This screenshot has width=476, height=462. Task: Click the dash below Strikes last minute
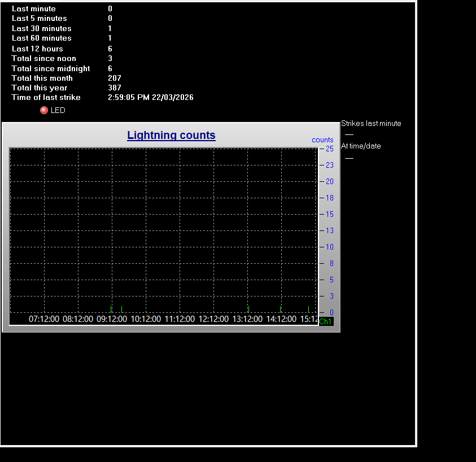coord(349,134)
